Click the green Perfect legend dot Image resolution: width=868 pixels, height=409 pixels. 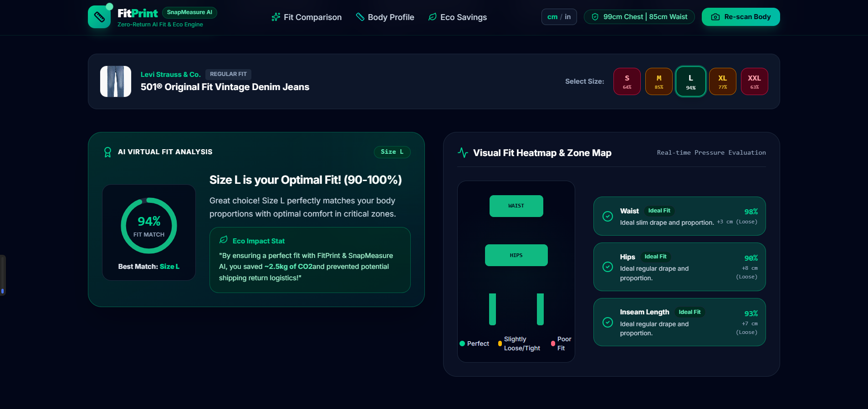pos(462,343)
